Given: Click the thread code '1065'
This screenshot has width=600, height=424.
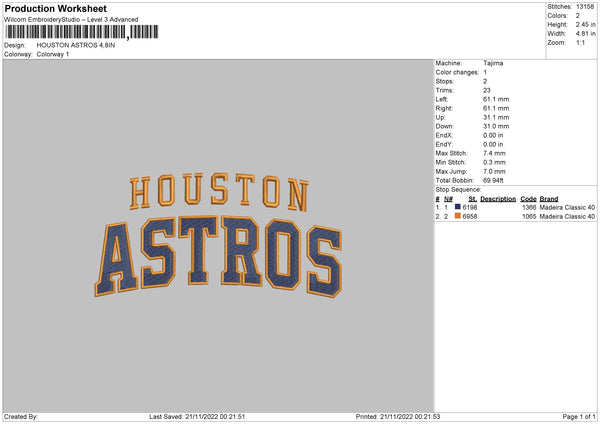Looking at the screenshot, I should (x=529, y=217).
